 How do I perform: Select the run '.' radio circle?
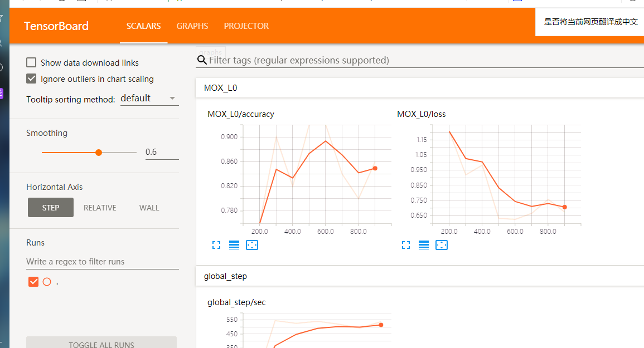click(x=47, y=282)
